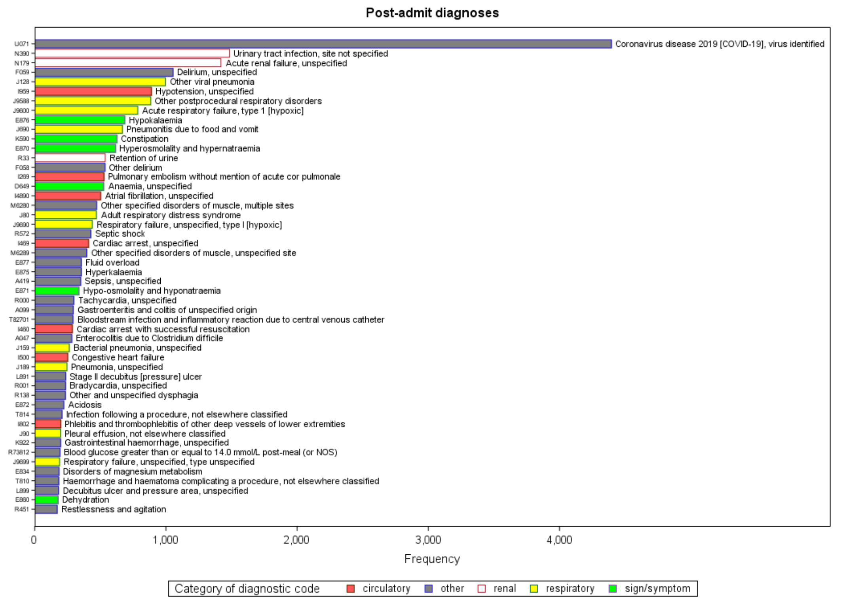Click the Other viral pneumonia bar
This screenshot has width=849, height=616.
tap(100, 82)
